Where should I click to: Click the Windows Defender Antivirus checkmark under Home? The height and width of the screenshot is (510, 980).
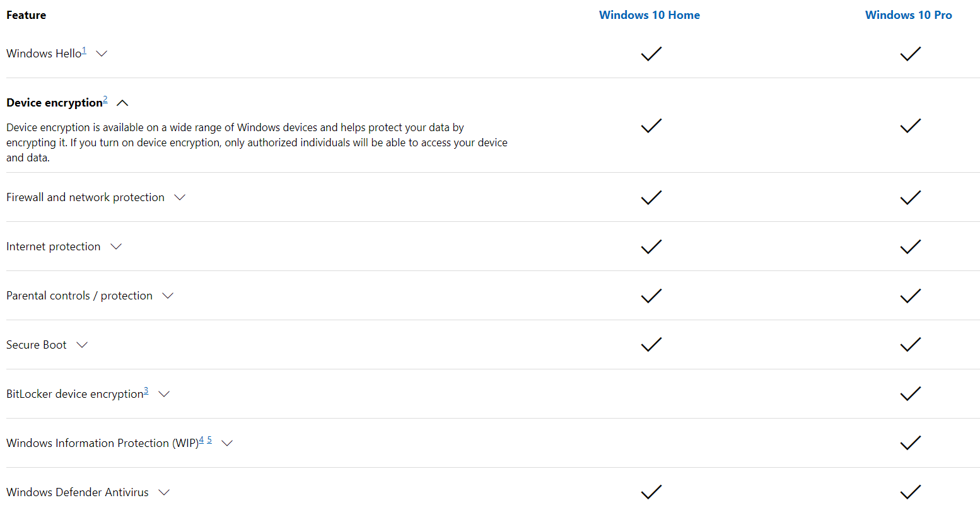651,492
